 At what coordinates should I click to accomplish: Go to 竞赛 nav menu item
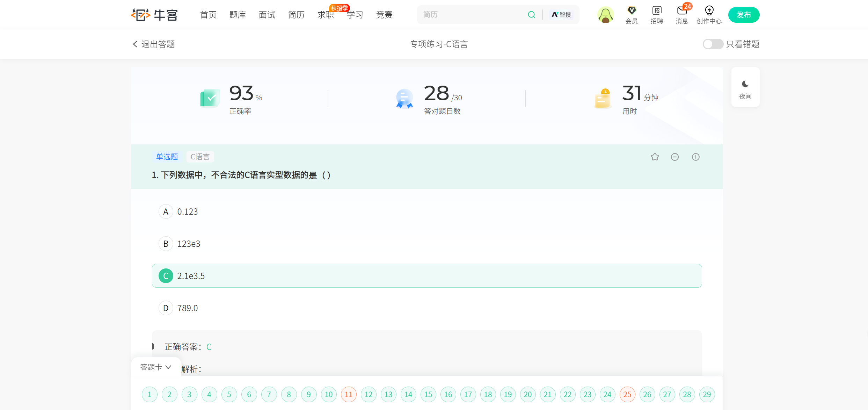(x=384, y=15)
